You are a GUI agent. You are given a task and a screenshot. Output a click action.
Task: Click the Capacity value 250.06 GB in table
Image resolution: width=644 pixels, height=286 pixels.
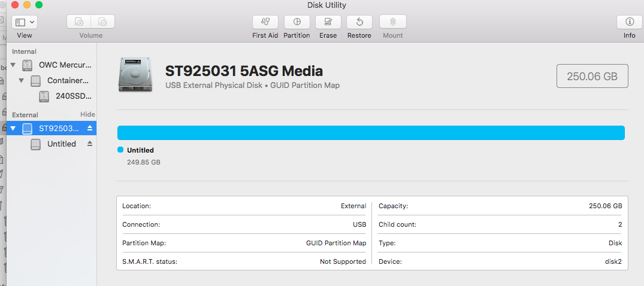tap(606, 206)
